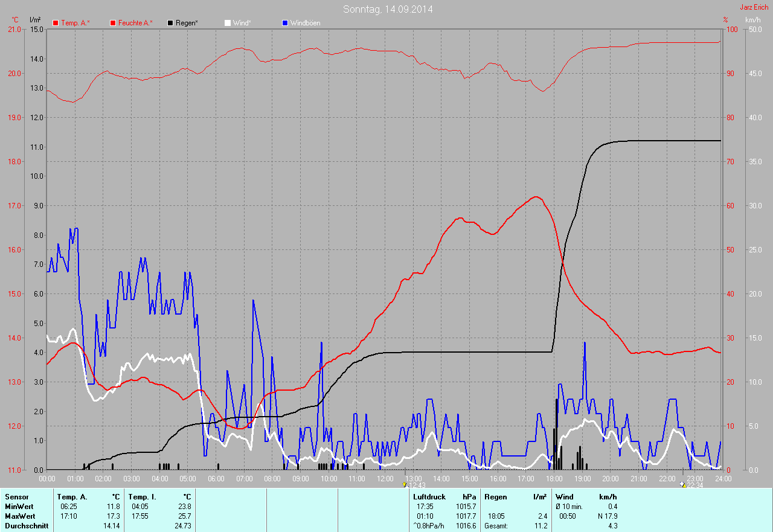Image resolution: width=773 pixels, height=532 pixels.
Task: Click the blue Windböen legend square
Action: (285, 23)
